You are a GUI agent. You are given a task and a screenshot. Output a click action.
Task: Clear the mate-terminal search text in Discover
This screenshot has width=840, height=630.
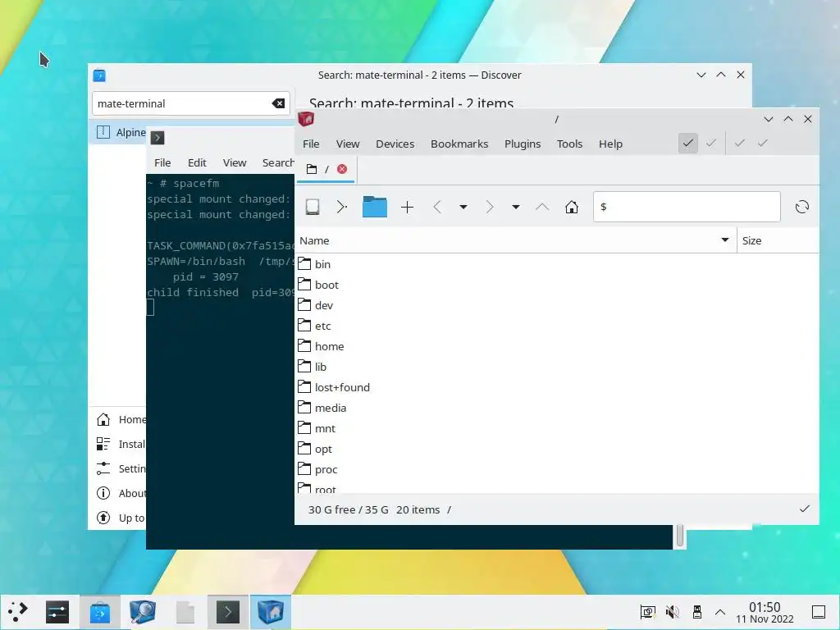[278, 103]
